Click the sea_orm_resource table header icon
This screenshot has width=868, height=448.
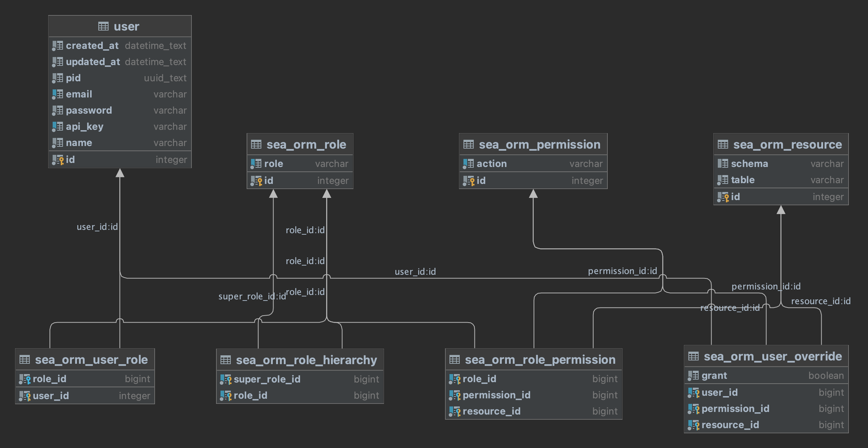(723, 145)
